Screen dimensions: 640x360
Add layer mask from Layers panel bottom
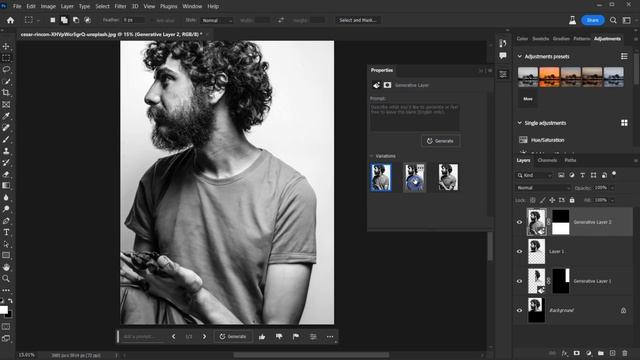576,353
